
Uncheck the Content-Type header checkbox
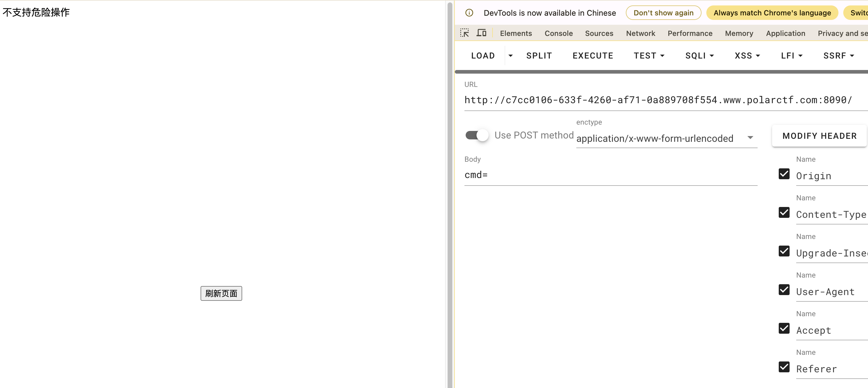pos(784,212)
